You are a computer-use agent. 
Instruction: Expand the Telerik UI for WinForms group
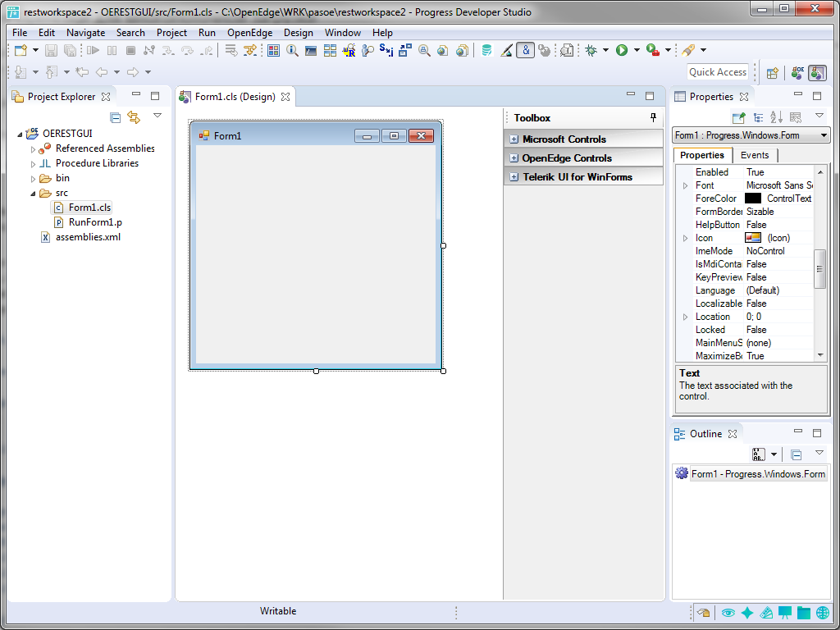514,177
